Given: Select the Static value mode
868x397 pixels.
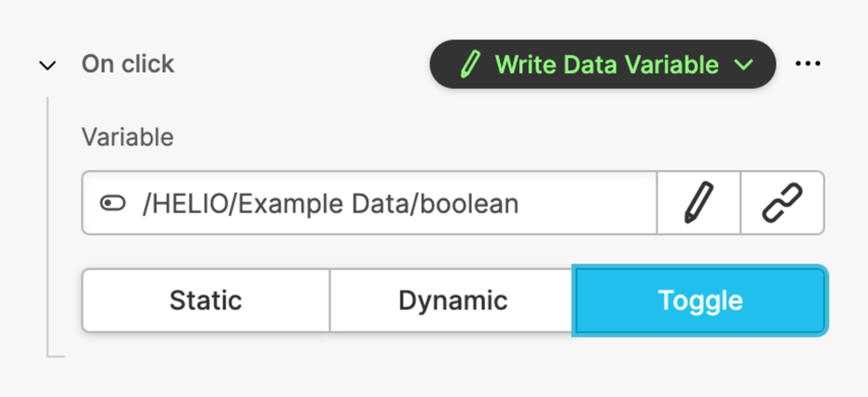Looking at the screenshot, I should pyautogui.click(x=205, y=301).
